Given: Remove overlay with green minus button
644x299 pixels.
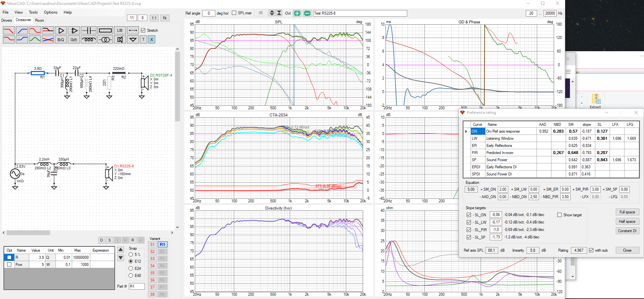Looking at the screenshot, I should click(307, 13).
